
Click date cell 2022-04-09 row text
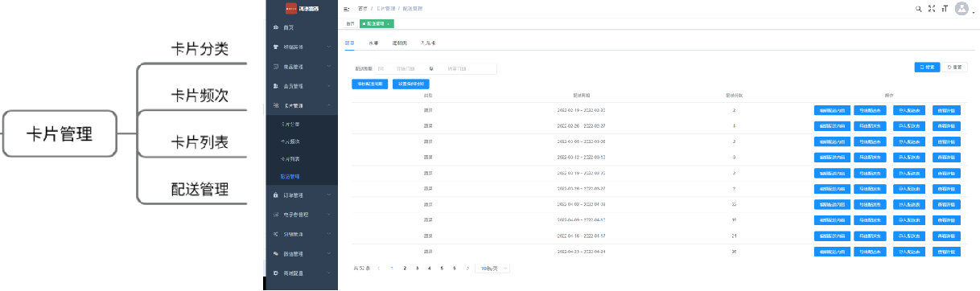point(581,220)
